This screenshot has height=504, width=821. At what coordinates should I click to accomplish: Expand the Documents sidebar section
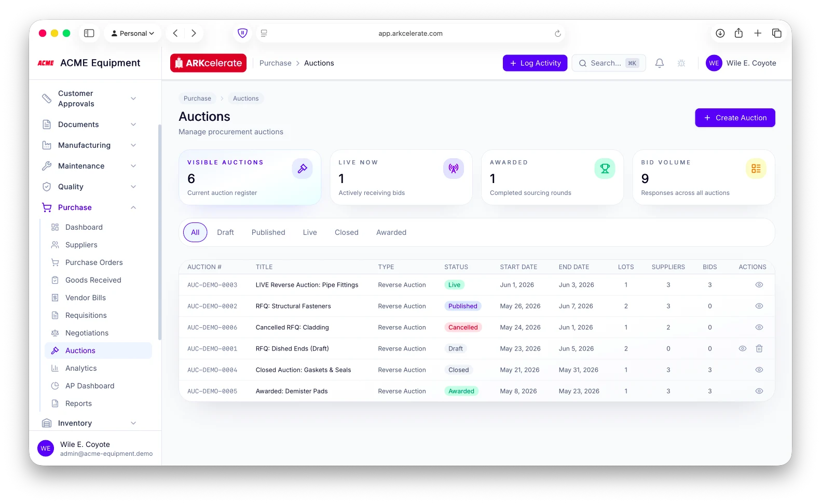[x=133, y=124]
